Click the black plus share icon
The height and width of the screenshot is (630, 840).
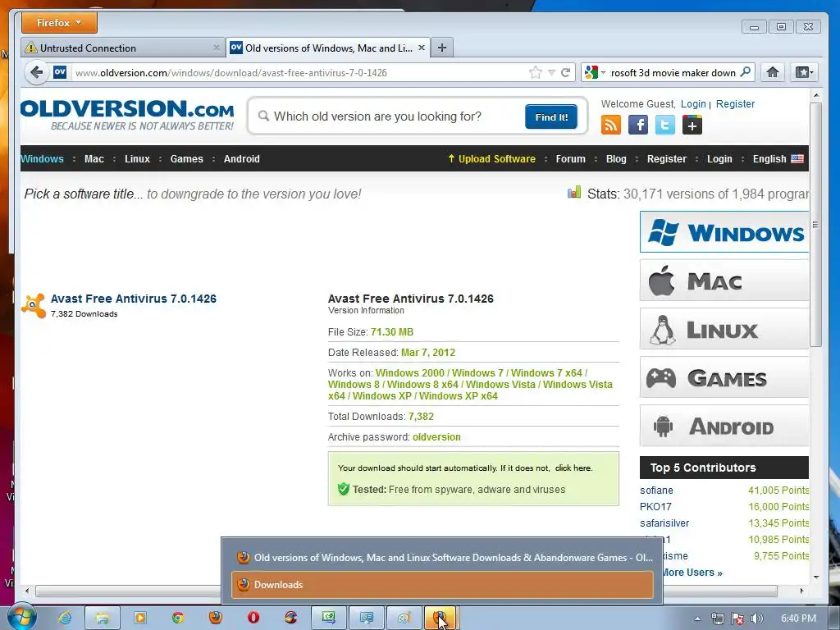coord(692,126)
